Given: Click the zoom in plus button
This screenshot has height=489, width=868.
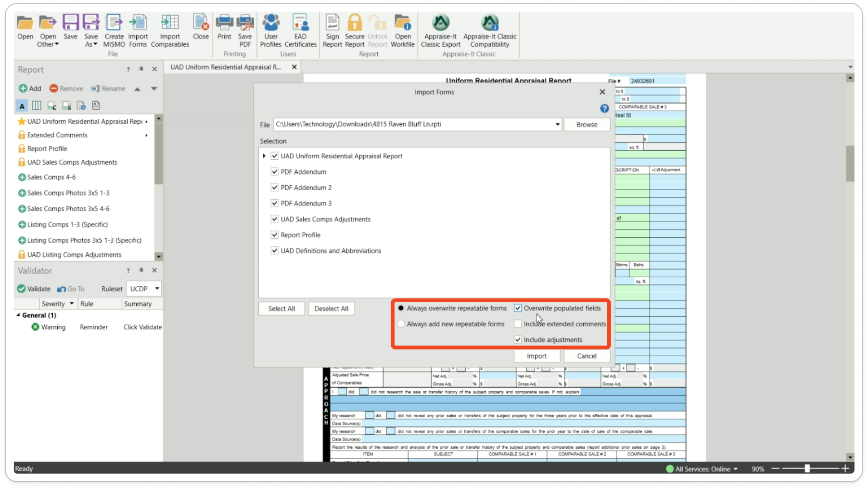Looking at the screenshot, I should [x=845, y=468].
